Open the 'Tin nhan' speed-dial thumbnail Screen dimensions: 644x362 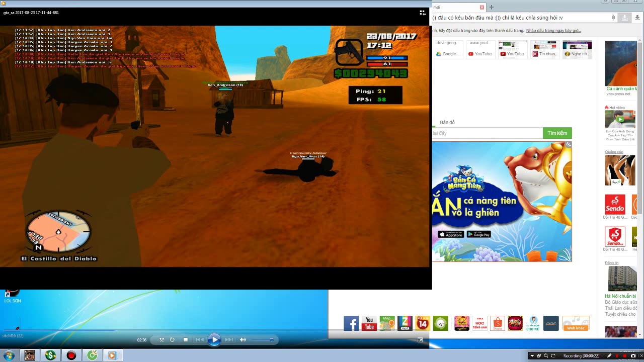(x=545, y=50)
